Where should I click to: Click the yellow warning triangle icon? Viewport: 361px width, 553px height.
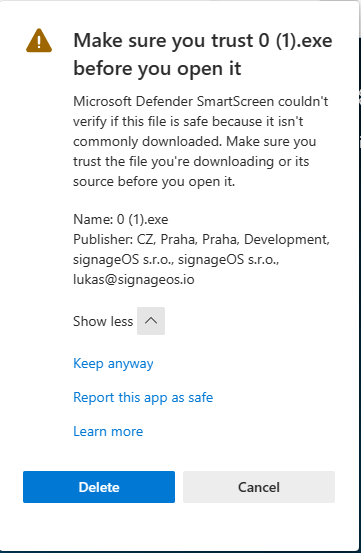point(39,41)
